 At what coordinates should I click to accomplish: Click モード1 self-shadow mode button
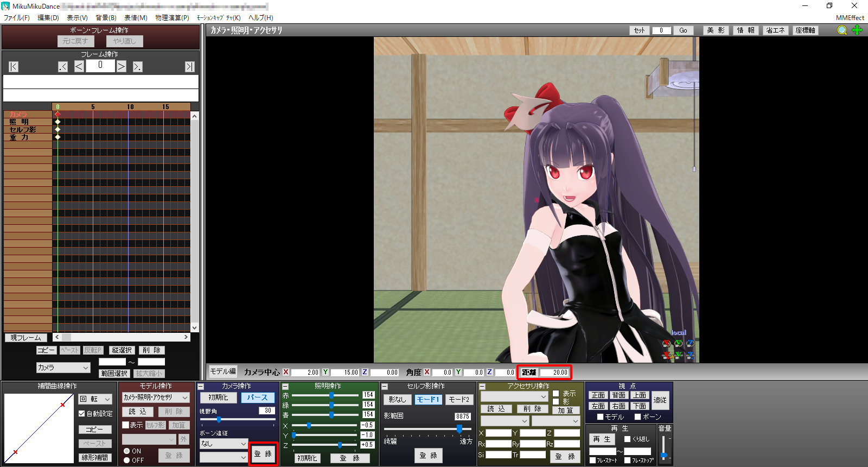pyautogui.click(x=428, y=400)
